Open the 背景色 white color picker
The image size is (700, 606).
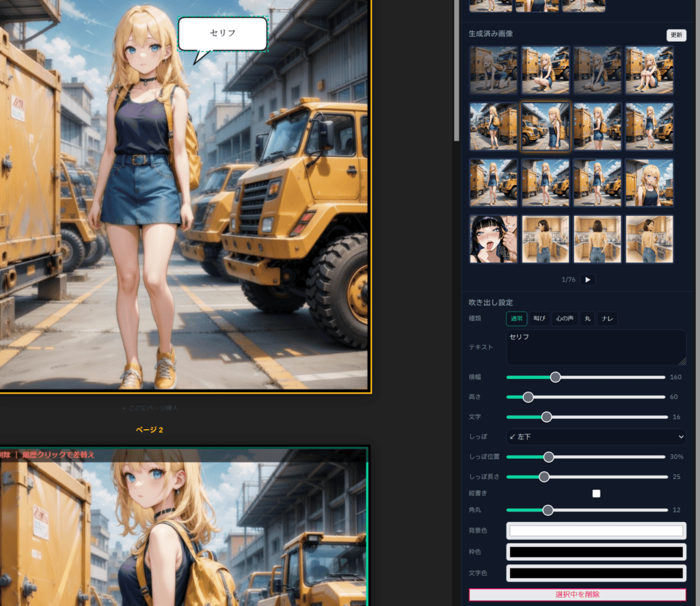coord(595,531)
